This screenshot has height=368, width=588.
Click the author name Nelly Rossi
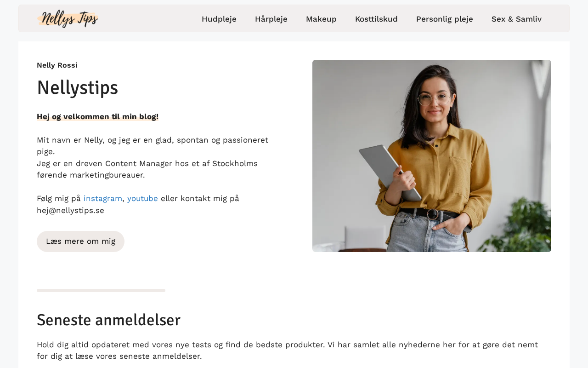click(57, 65)
